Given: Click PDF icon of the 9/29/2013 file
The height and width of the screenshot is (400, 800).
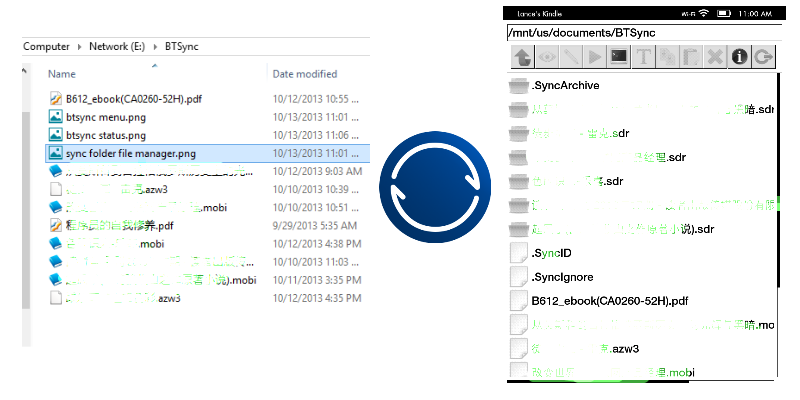Looking at the screenshot, I should pos(56,226).
